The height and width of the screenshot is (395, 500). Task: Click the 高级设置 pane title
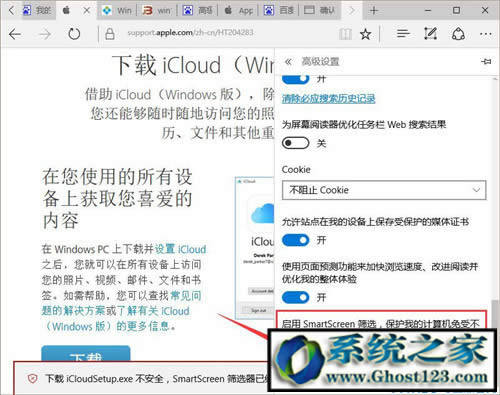(x=320, y=62)
